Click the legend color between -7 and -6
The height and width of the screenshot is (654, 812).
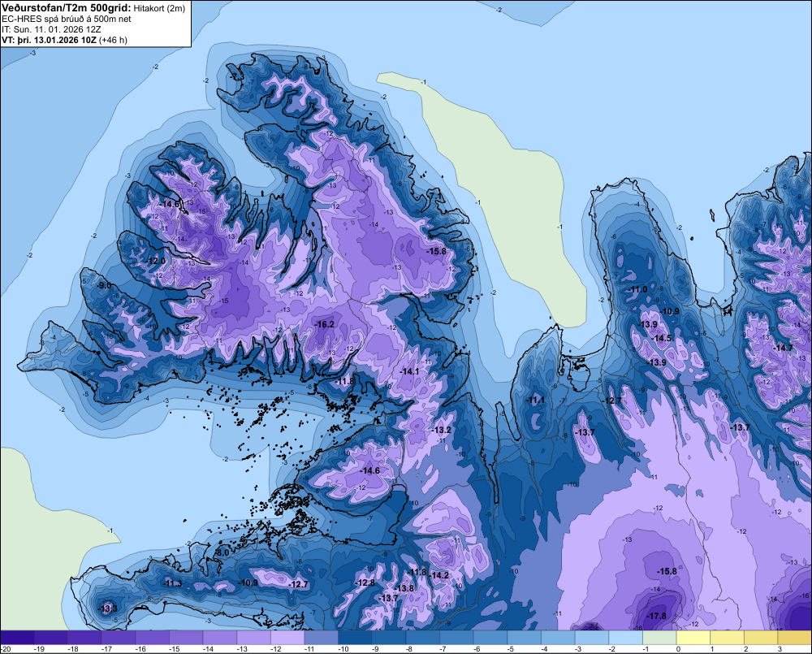[456, 637]
